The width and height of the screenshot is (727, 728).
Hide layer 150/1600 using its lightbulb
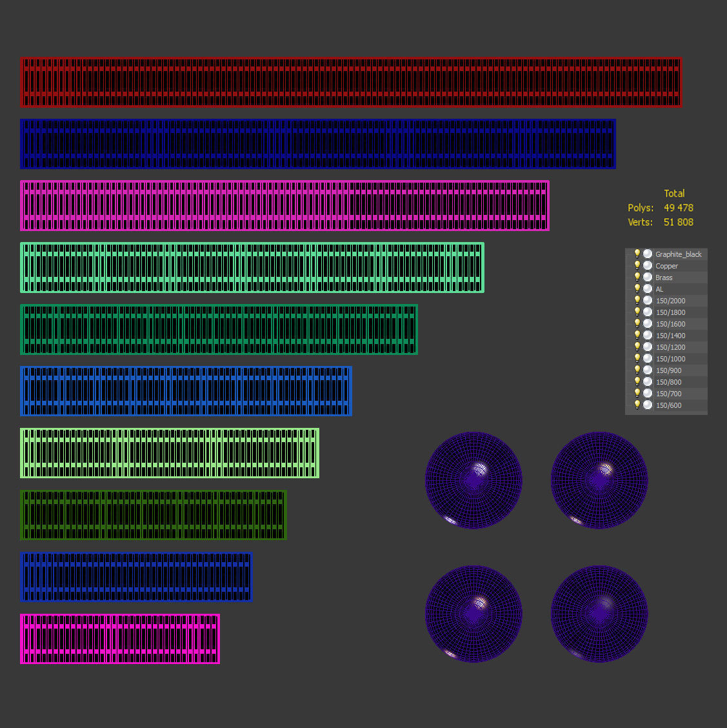pos(637,323)
